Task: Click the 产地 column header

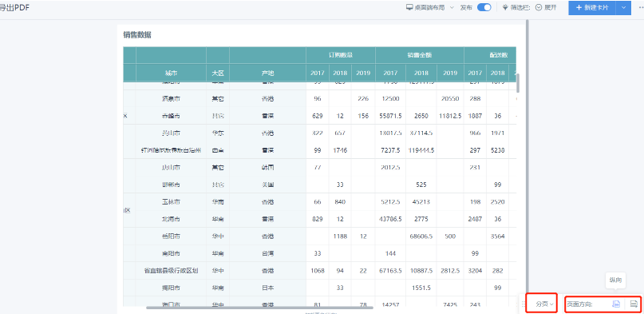Action: tap(267, 73)
